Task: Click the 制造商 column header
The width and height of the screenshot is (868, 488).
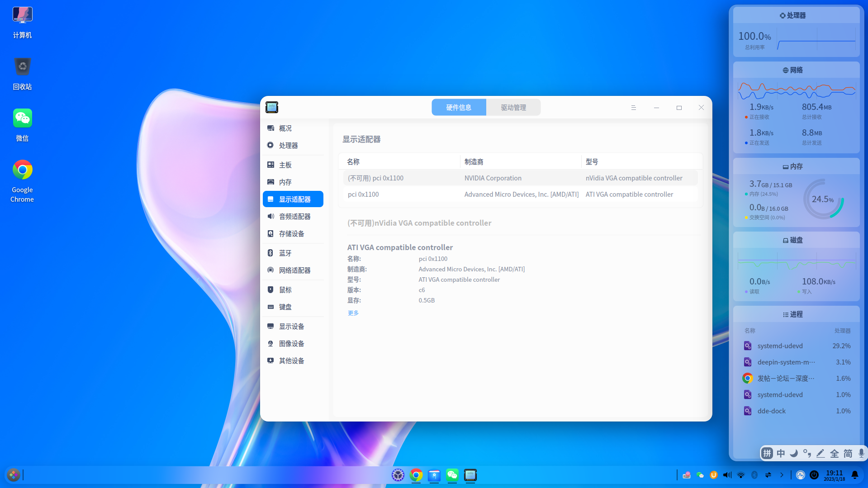Action: pyautogui.click(x=521, y=161)
